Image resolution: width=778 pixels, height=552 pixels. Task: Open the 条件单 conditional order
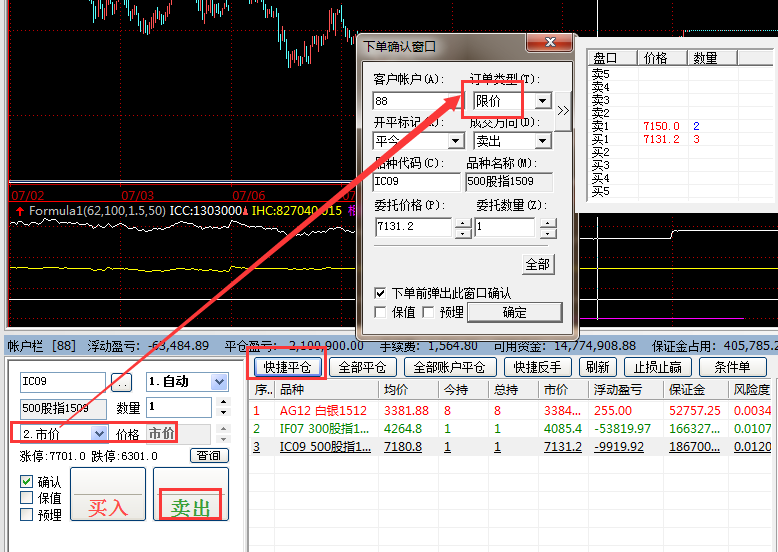[x=739, y=367]
